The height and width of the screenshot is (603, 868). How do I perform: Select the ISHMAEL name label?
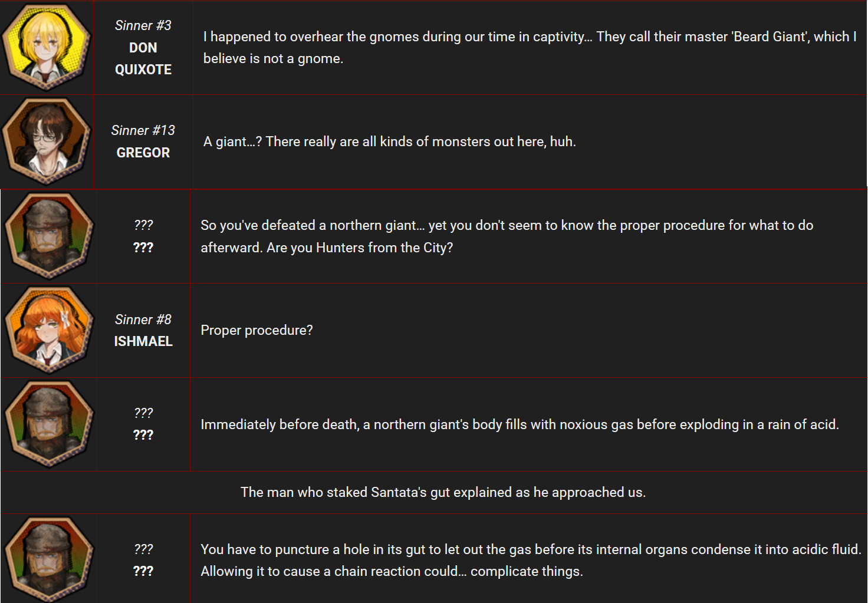tap(143, 341)
